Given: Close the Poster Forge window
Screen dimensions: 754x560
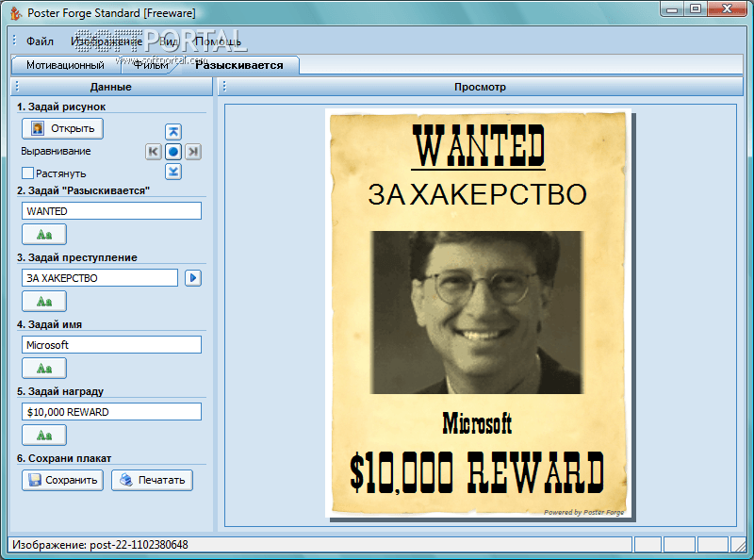Looking at the screenshot, I should 727,9.
